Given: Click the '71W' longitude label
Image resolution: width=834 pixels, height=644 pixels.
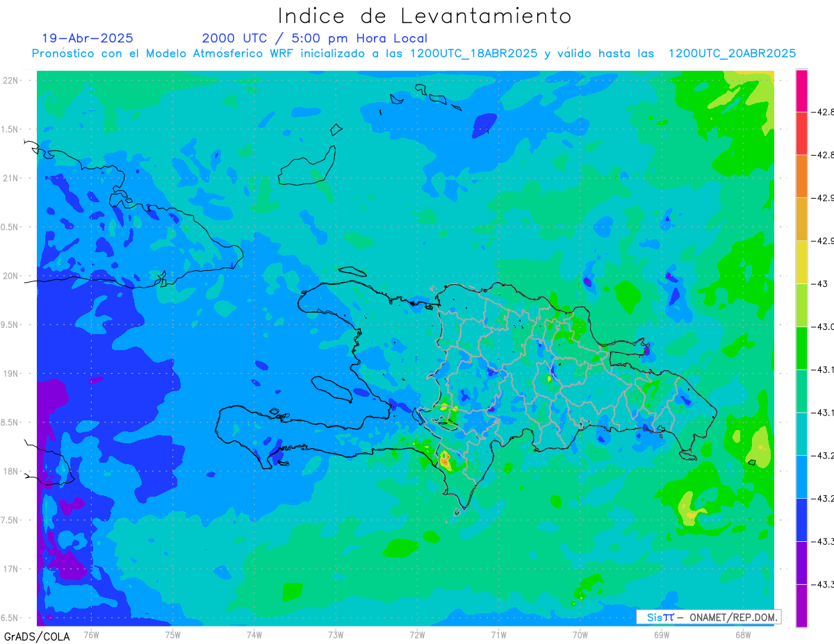Looking at the screenshot, I should (498, 635).
